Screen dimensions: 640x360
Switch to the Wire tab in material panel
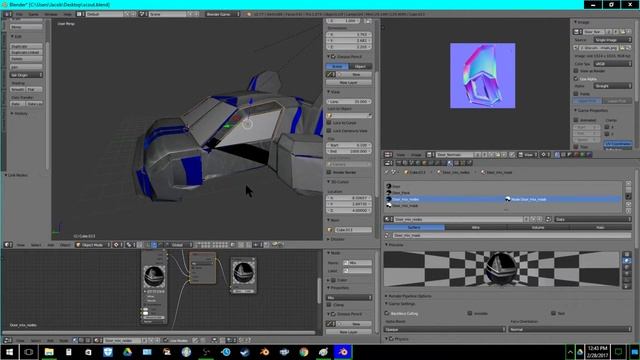pyautogui.click(x=476, y=227)
